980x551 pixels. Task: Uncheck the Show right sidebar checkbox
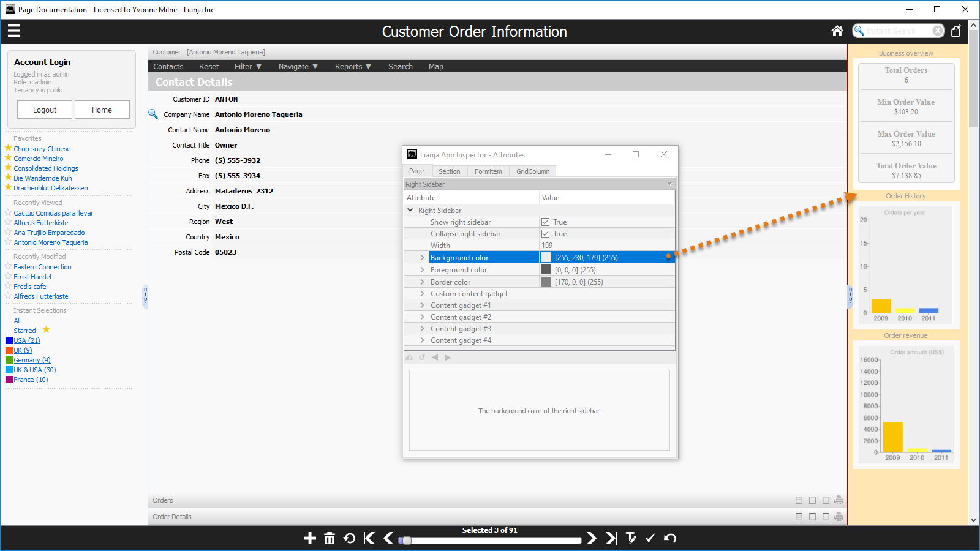point(545,222)
